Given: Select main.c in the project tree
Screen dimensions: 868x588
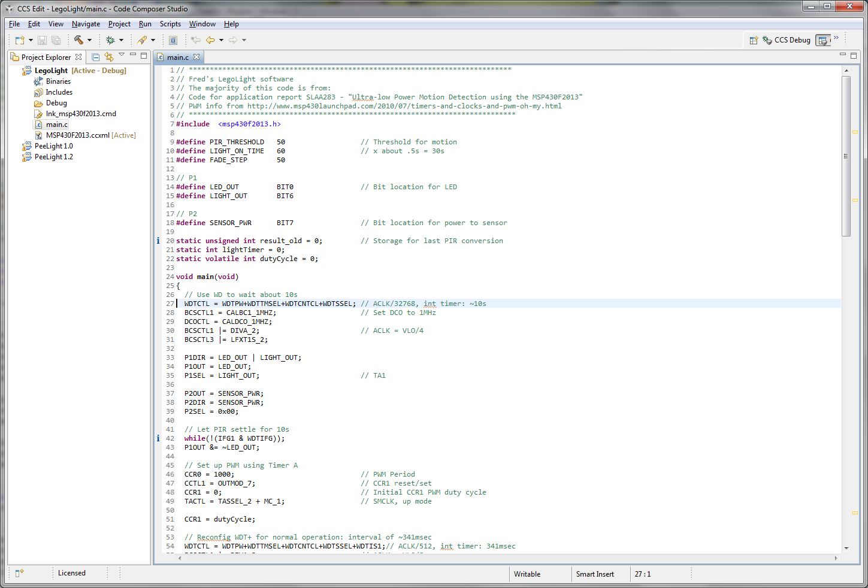Looking at the screenshot, I should point(57,125).
